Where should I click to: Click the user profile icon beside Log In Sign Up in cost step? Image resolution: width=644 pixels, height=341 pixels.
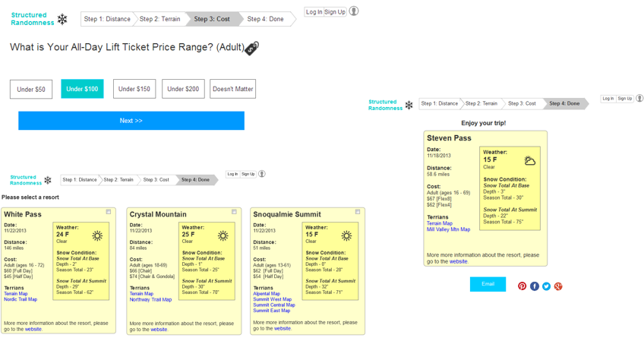pyautogui.click(x=354, y=11)
